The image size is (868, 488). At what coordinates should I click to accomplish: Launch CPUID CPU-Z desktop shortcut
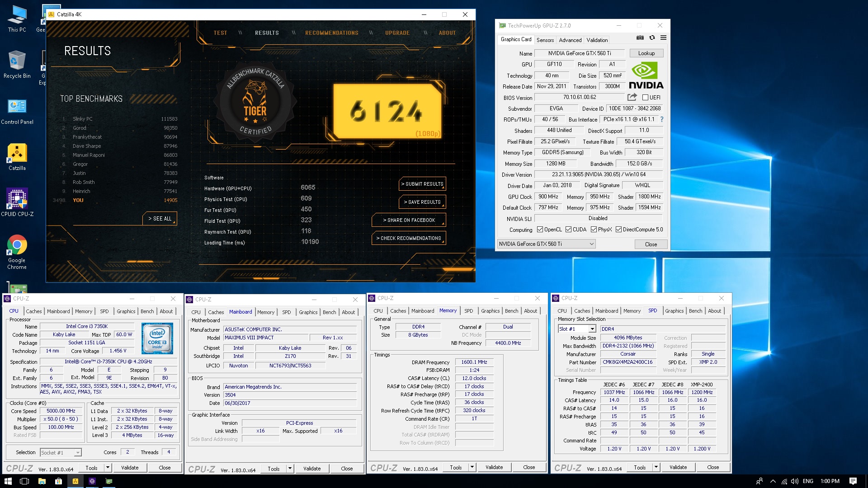17,202
